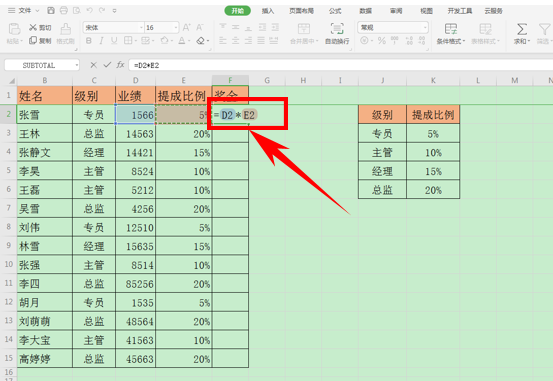Toggle bold formatting B button
The width and height of the screenshot is (553, 381).
tap(89, 41)
